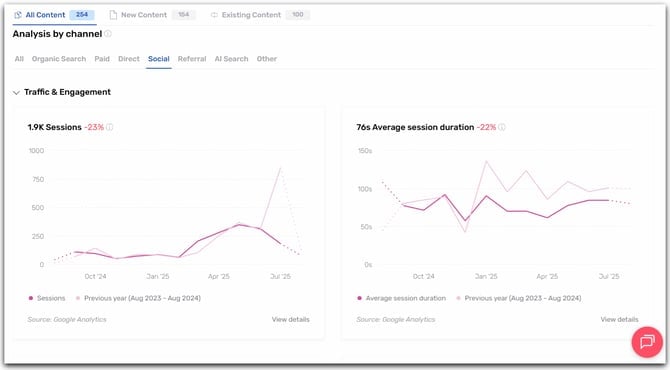Select the Social channel tab
Screen dimensions: 670x370
[159, 59]
